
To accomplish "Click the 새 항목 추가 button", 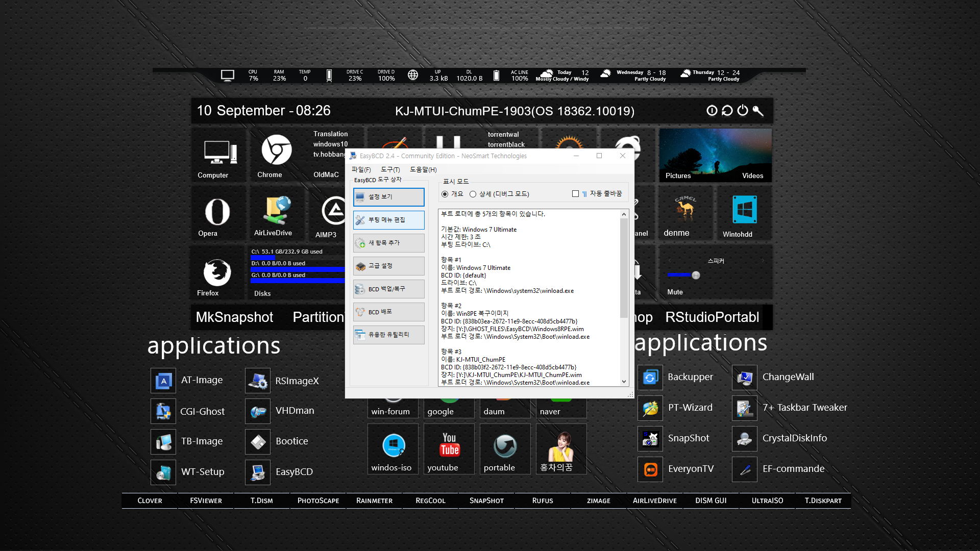I will (388, 243).
